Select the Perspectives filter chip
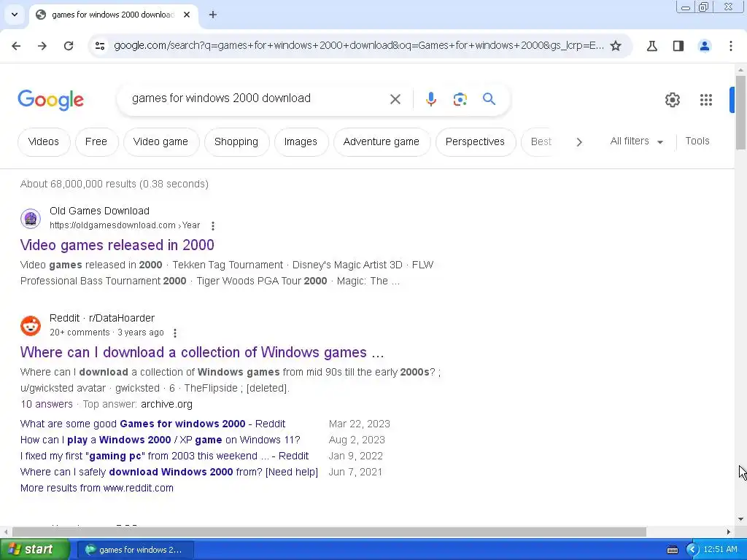The width and height of the screenshot is (747, 560). (x=475, y=142)
